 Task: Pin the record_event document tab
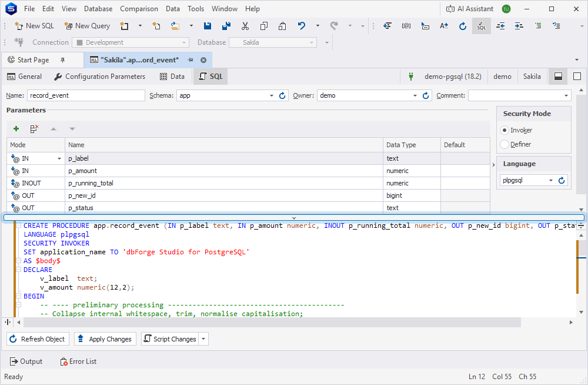pyautogui.click(x=191, y=59)
